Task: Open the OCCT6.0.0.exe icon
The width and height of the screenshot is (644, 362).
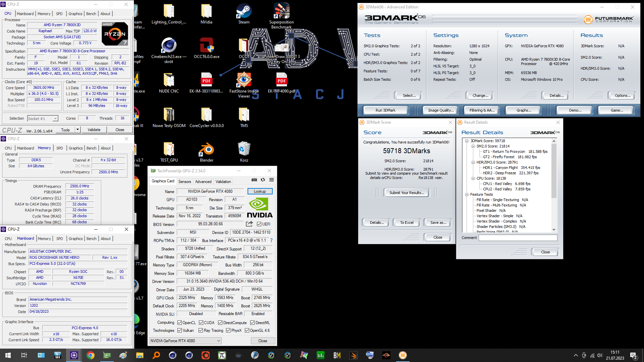Action: point(207,48)
